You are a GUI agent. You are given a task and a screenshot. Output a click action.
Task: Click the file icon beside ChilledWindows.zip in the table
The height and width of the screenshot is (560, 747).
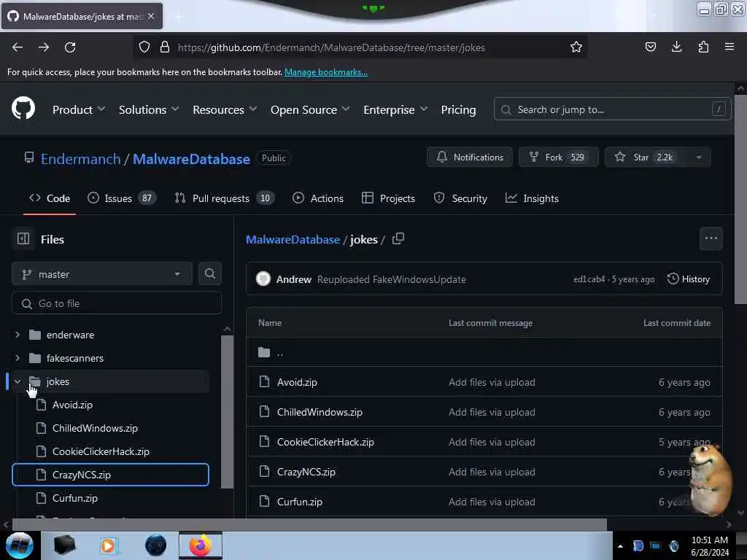coord(264,411)
